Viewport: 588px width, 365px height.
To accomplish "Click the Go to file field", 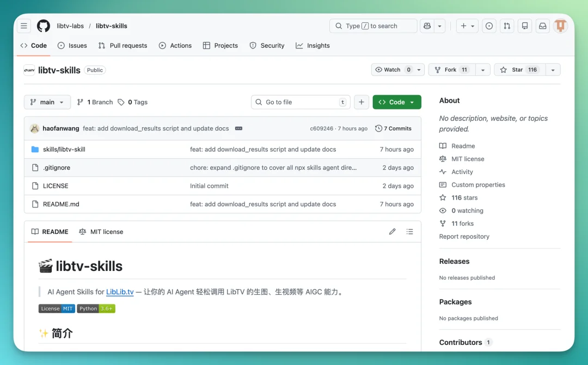I will point(301,102).
